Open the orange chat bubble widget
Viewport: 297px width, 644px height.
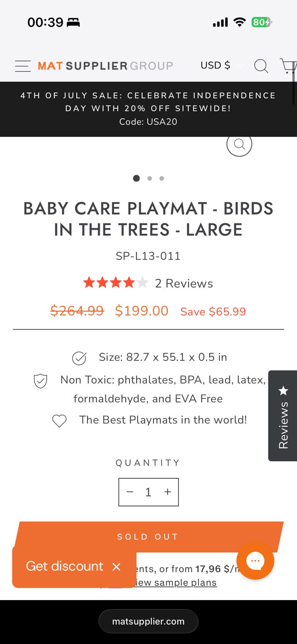[255, 561]
